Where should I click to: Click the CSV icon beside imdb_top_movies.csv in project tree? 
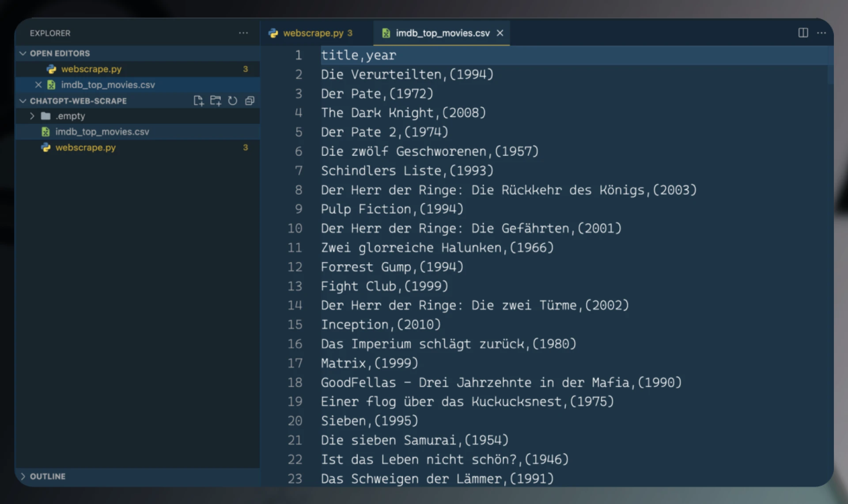pos(45,132)
